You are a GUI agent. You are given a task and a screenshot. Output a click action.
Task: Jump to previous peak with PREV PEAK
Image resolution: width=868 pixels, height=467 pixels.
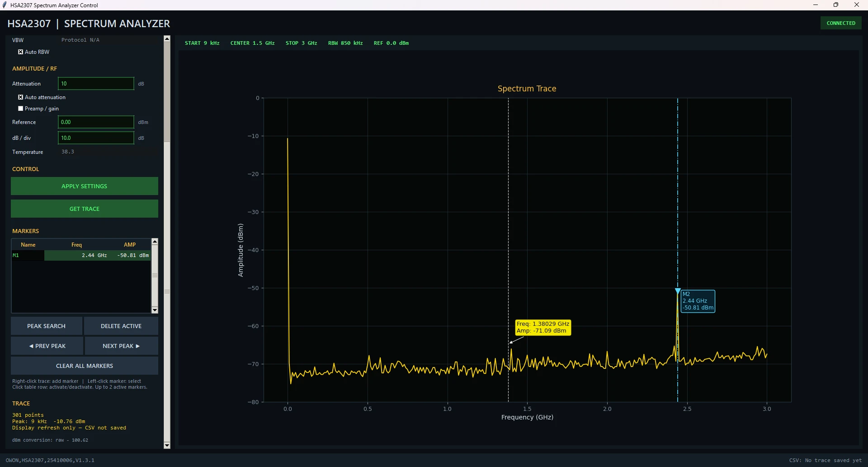coord(47,346)
